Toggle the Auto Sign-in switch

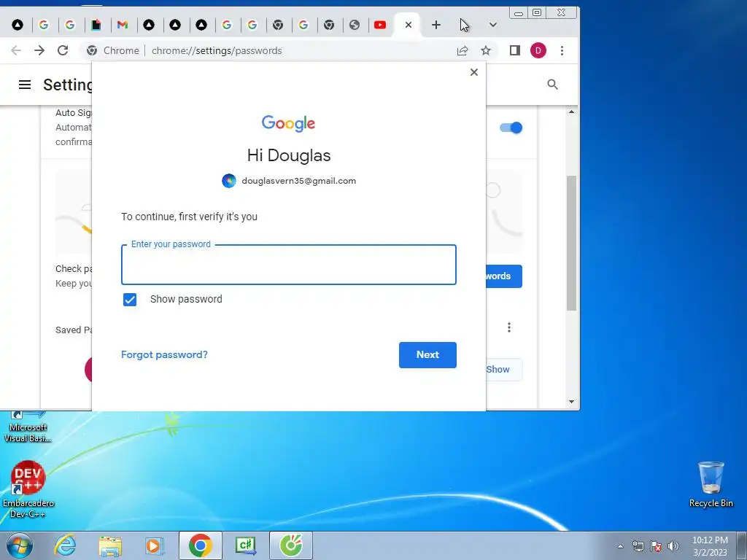(x=511, y=128)
